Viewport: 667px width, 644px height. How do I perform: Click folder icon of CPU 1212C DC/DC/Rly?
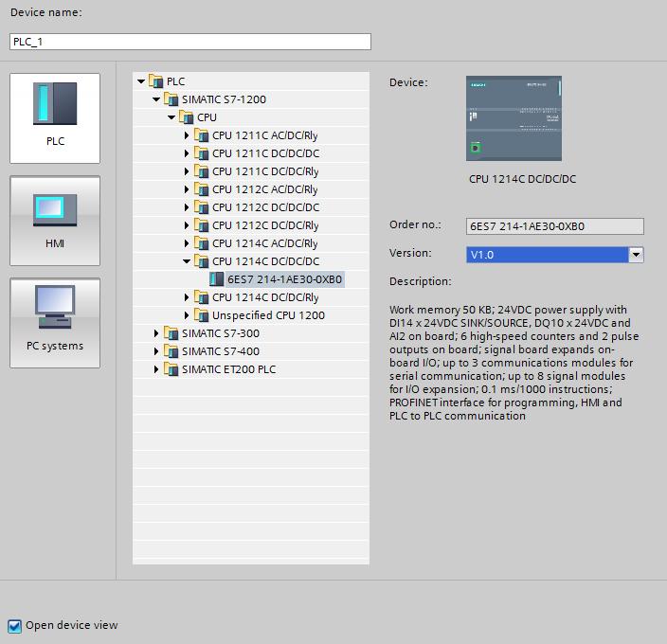pos(201,224)
